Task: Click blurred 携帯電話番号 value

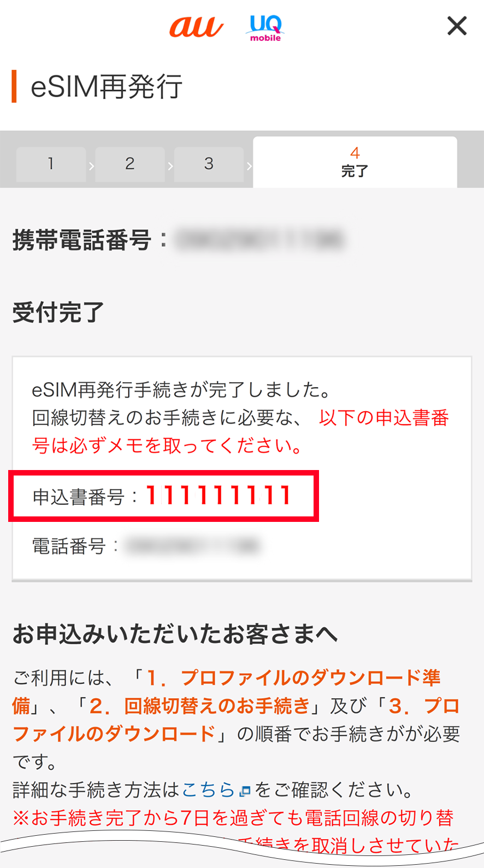Action: (x=259, y=240)
